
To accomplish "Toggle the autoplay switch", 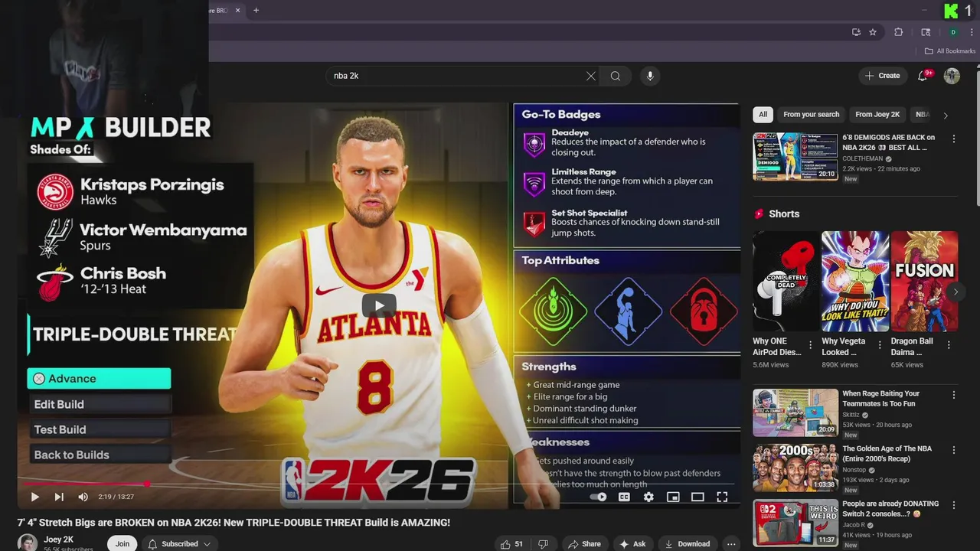I will point(599,497).
